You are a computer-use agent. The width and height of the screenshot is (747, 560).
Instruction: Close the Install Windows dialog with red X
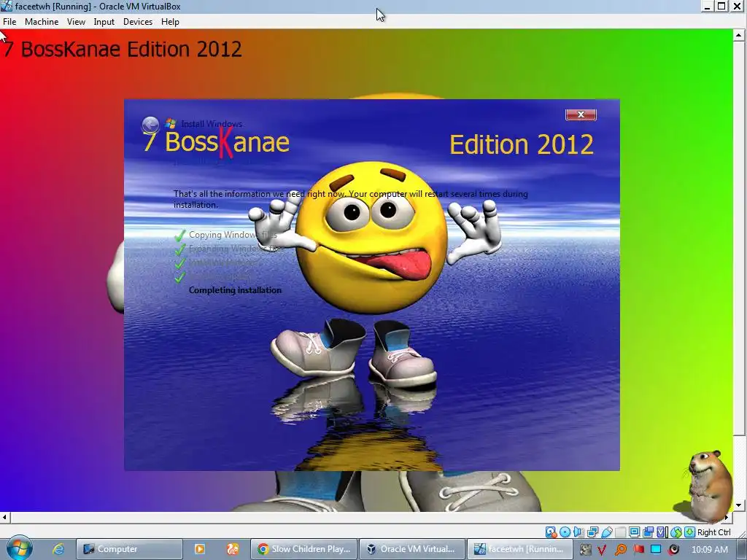click(x=581, y=114)
